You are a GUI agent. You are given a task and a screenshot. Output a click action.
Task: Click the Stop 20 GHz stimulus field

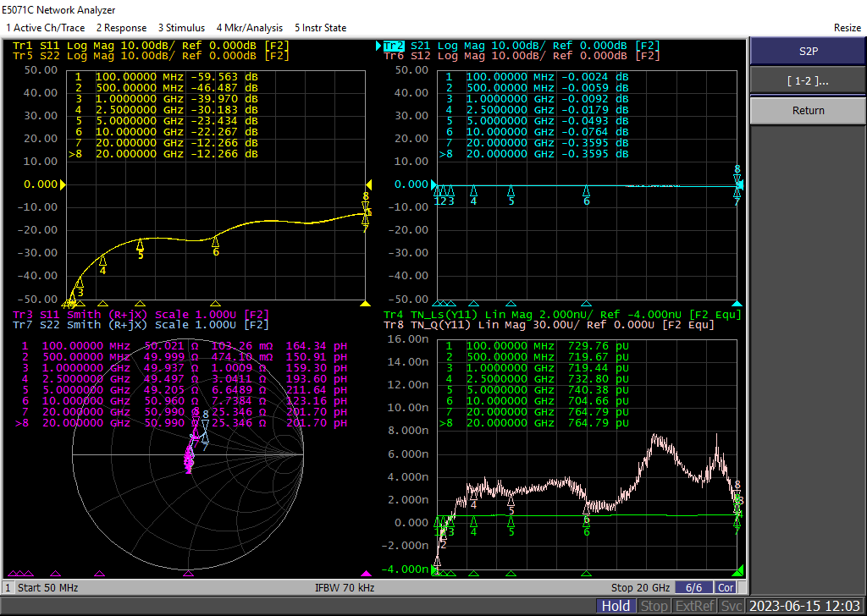(640, 587)
